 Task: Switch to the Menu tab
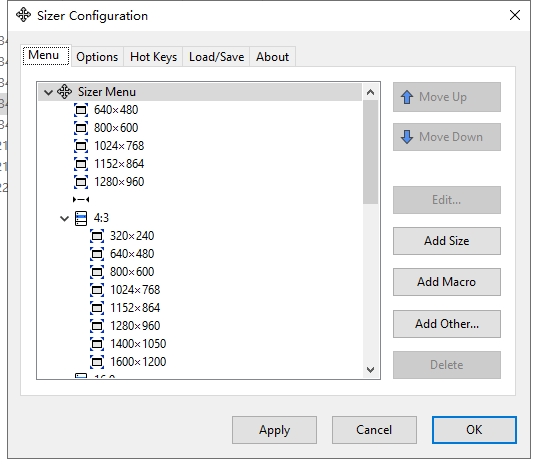click(46, 55)
